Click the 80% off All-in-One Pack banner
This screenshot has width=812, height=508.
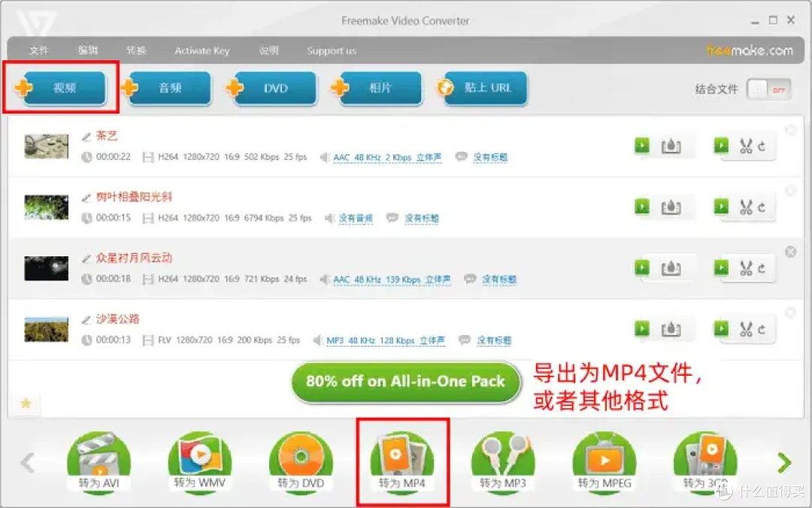(406, 382)
